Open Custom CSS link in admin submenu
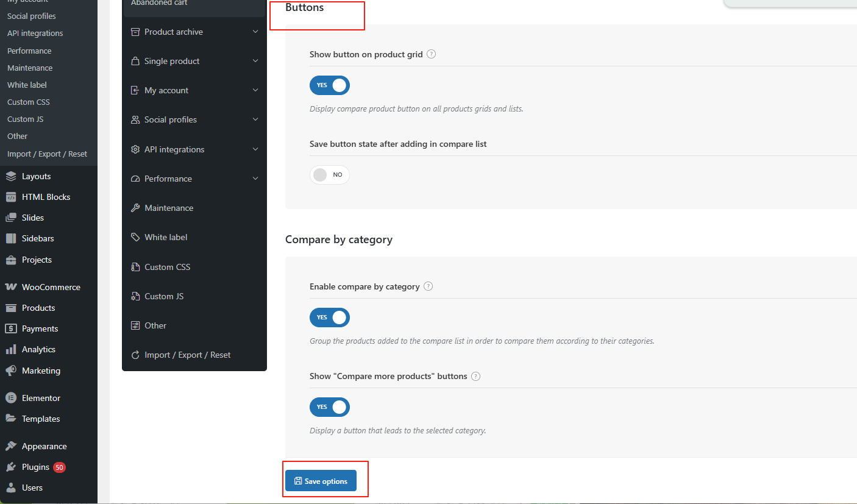The width and height of the screenshot is (857, 504). [29, 102]
